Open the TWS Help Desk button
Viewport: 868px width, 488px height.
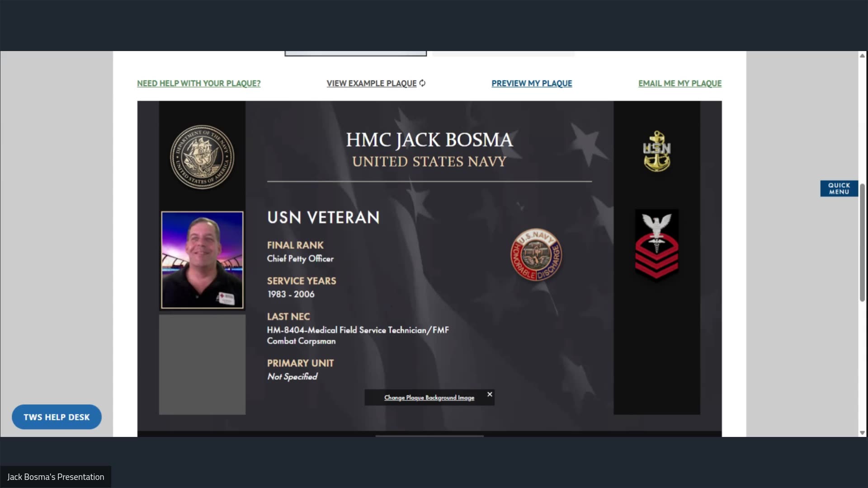tap(57, 417)
